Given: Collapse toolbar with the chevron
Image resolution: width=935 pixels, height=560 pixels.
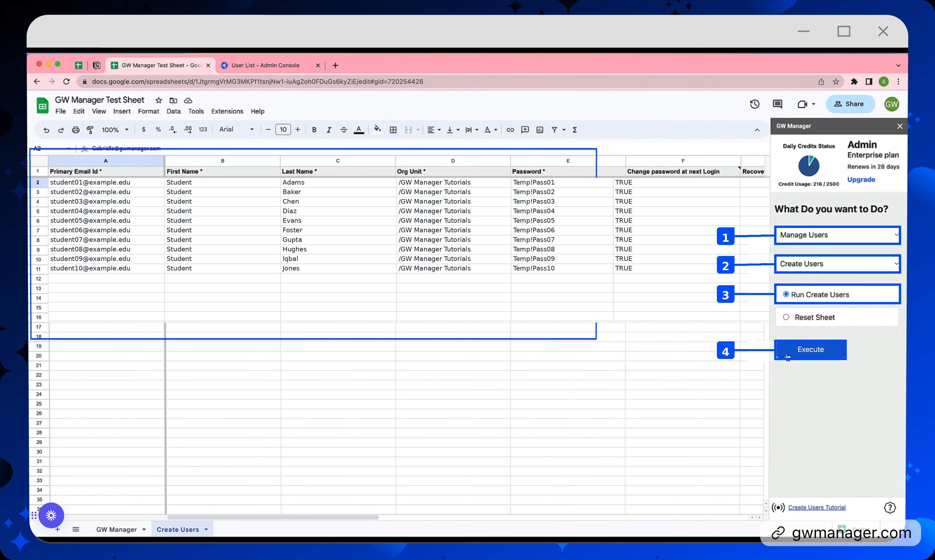Looking at the screenshot, I should pos(757,130).
